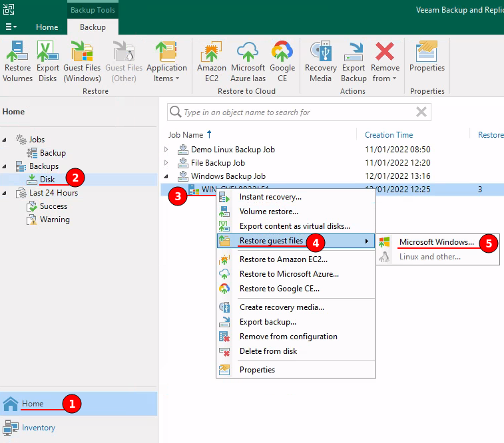Click the Inventory computers icon
Screen dimensions: 504x443
(x=11, y=428)
